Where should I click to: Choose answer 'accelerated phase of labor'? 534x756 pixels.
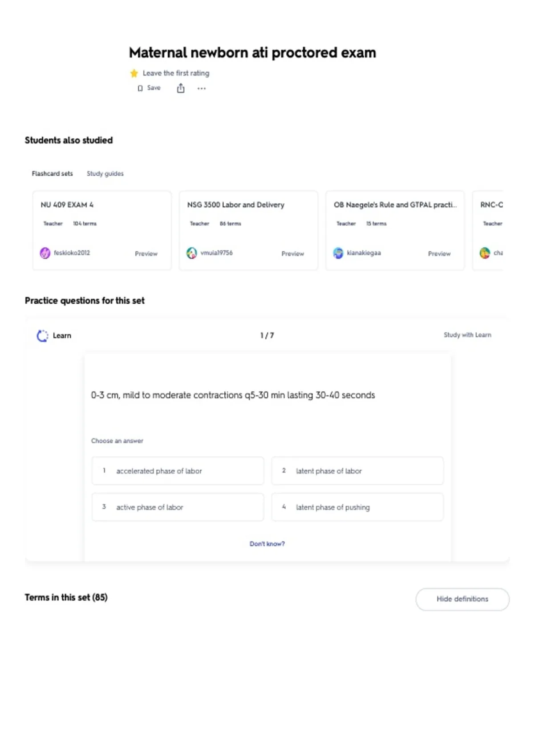click(x=178, y=471)
